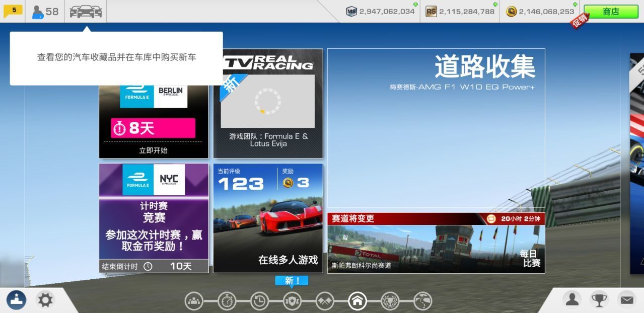Open the road career icon at bottom right
Image resolution: width=644 pixels, height=313 pixels.
coord(423,301)
